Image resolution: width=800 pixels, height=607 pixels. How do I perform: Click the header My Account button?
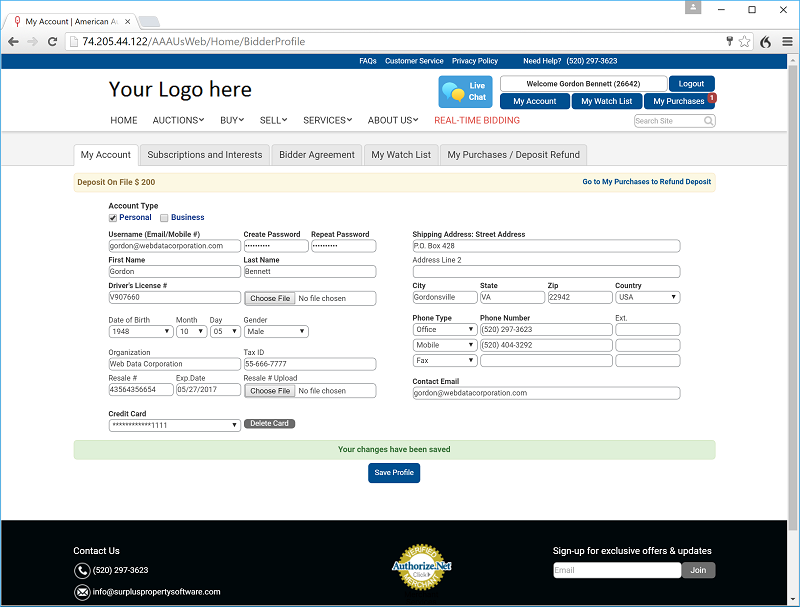pos(535,101)
